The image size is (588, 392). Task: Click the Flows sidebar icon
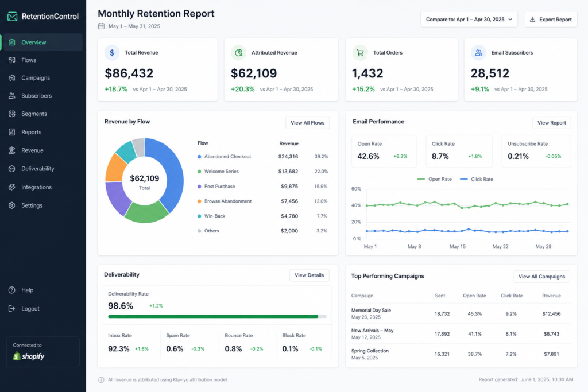[x=12, y=60]
